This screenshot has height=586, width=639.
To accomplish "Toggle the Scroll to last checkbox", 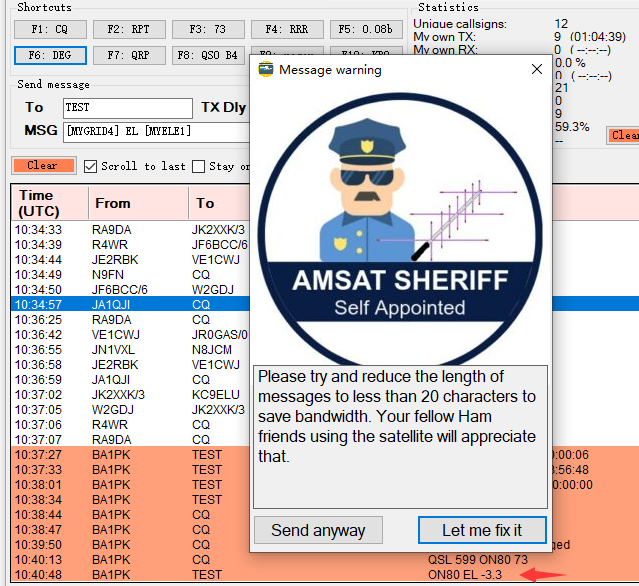I will coord(90,167).
